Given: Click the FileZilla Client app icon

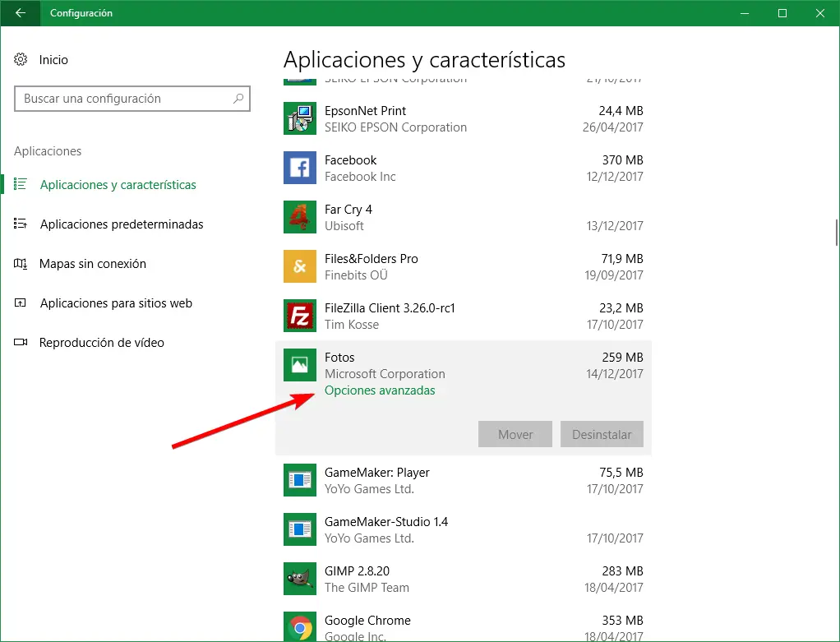Looking at the screenshot, I should (300, 316).
